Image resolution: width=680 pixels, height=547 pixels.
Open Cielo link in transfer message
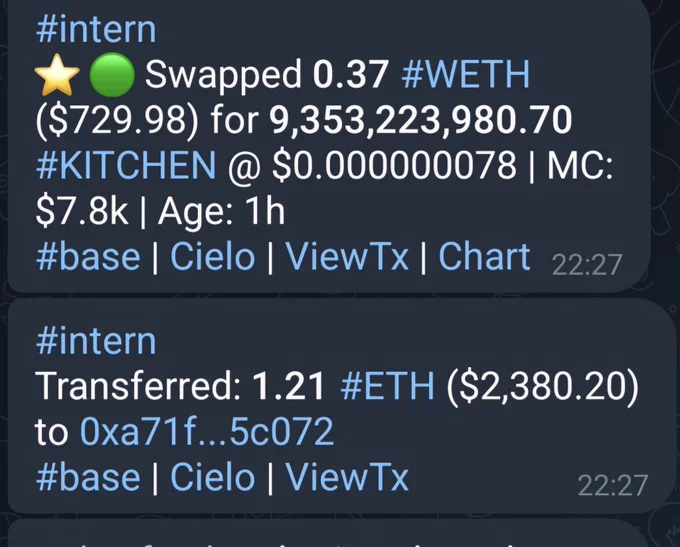pyautogui.click(x=212, y=477)
